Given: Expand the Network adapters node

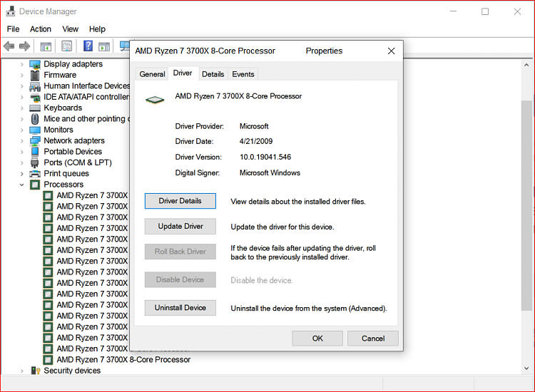Looking at the screenshot, I should [x=22, y=141].
